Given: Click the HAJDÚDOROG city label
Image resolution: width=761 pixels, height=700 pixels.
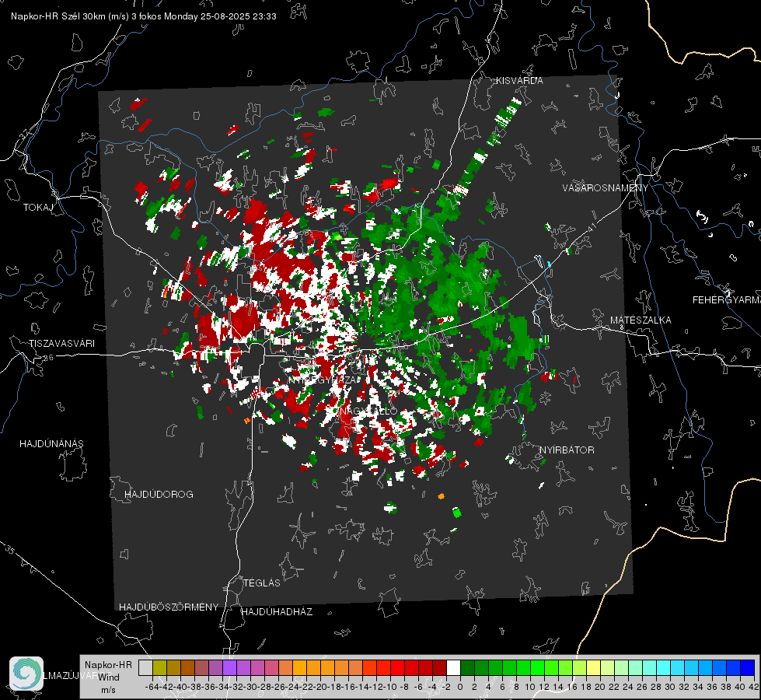Looking at the screenshot, I should click(159, 495).
